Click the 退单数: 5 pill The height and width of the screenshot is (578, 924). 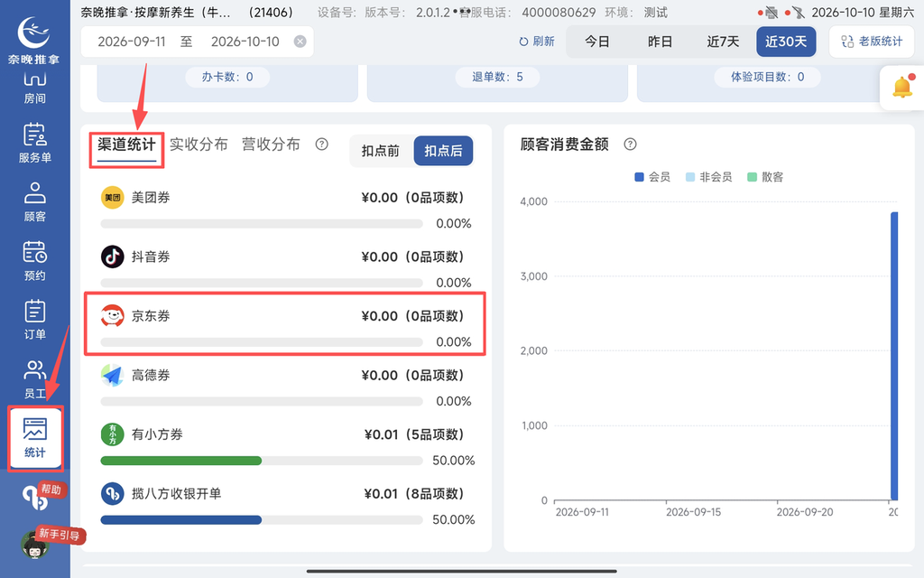coord(497,77)
